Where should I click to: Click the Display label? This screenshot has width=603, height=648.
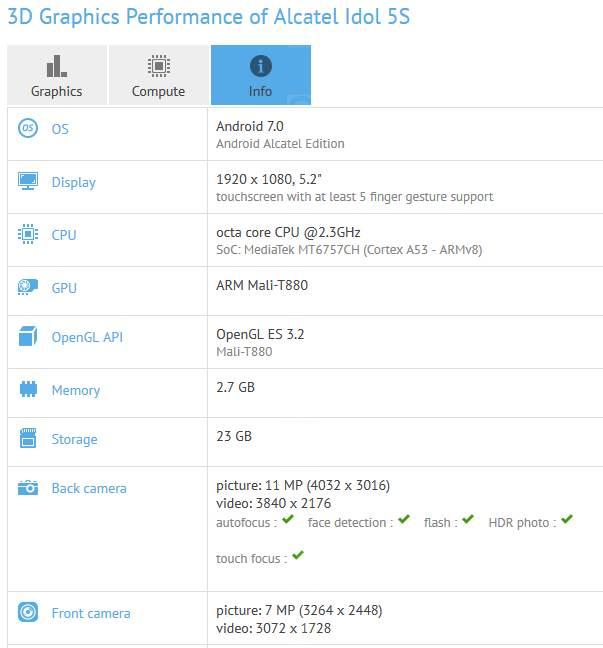[x=74, y=182]
